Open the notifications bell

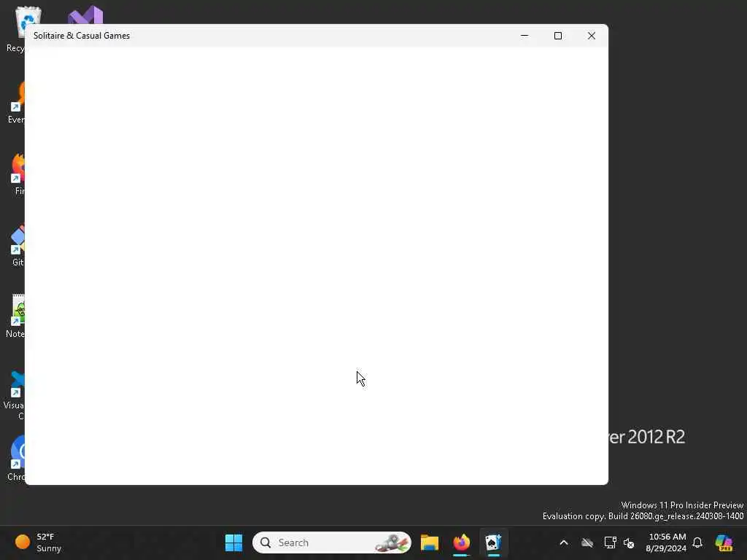click(697, 542)
